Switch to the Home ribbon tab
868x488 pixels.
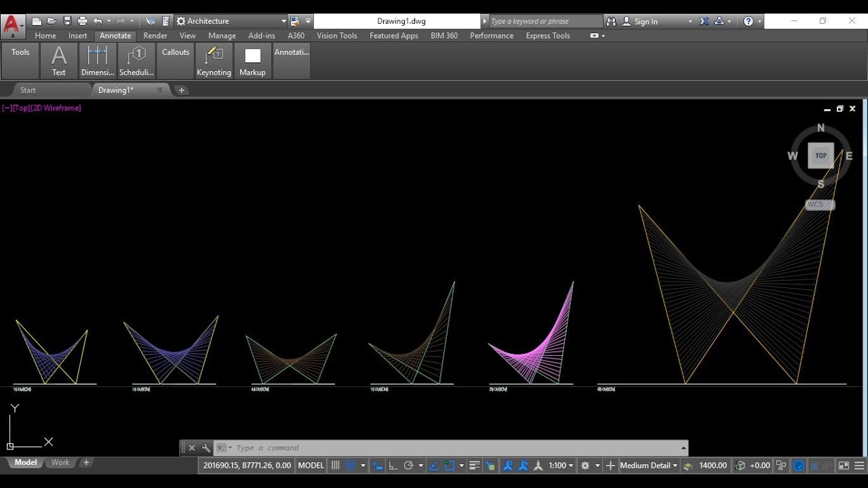tap(45, 35)
